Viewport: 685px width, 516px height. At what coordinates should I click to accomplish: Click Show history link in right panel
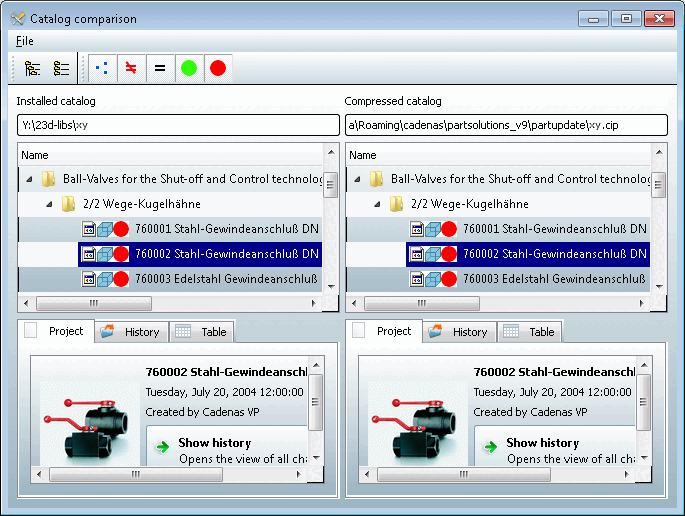click(543, 443)
